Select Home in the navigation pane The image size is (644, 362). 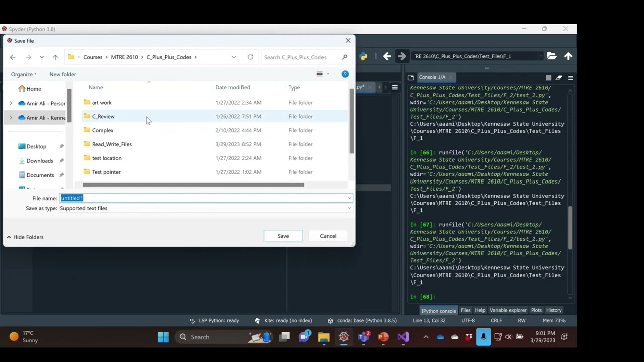[x=34, y=89]
